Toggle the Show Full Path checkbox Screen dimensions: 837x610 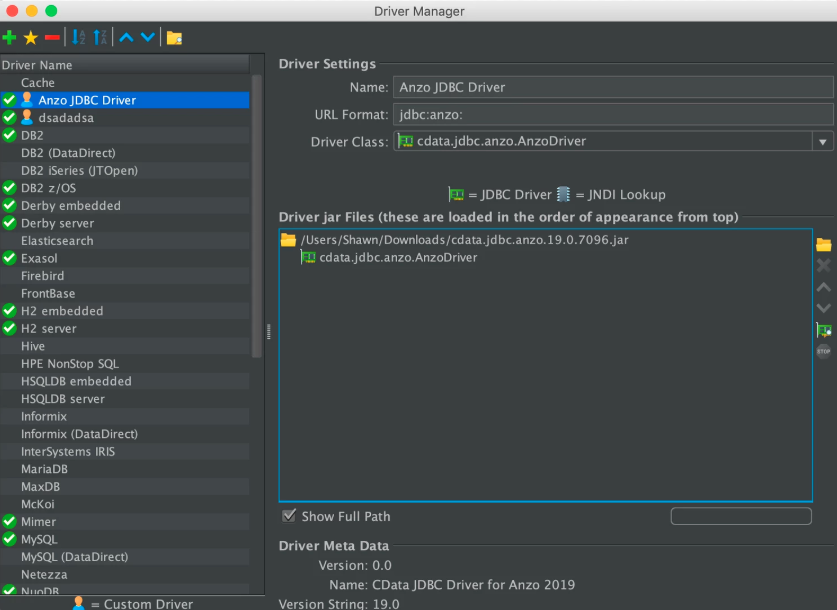tap(289, 516)
